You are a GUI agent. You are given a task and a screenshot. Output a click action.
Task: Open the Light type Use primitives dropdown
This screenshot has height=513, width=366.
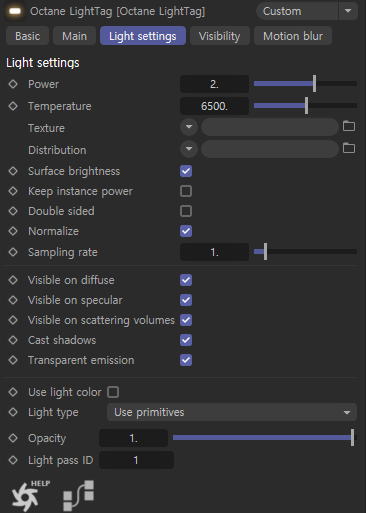pyautogui.click(x=232, y=412)
